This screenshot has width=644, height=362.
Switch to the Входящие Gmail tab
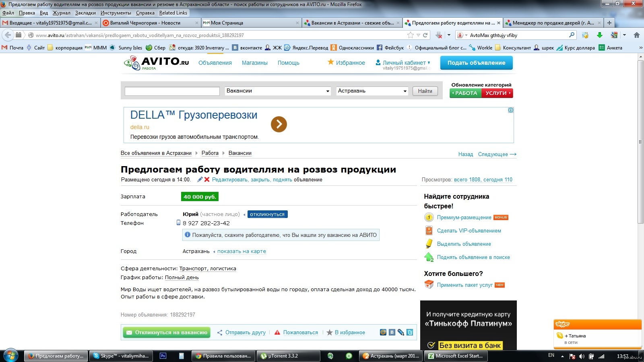click(x=50, y=23)
